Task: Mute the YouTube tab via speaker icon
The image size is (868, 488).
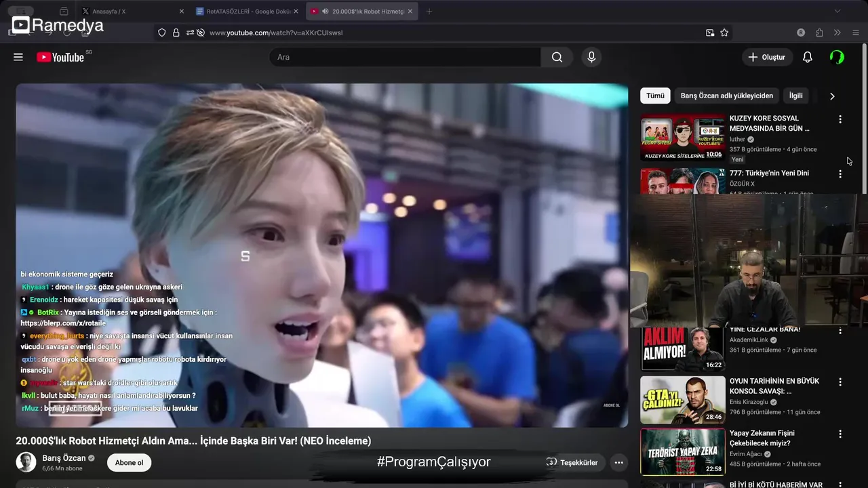Action: [325, 12]
